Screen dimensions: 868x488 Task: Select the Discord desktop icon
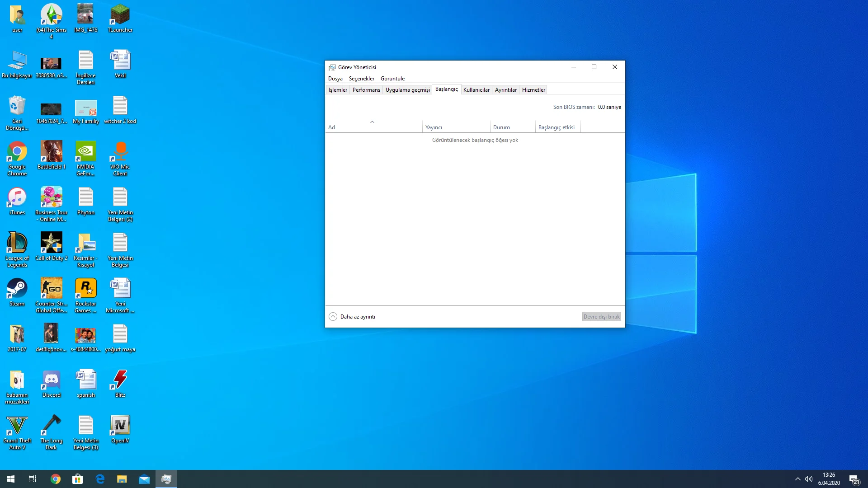tap(51, 380)
